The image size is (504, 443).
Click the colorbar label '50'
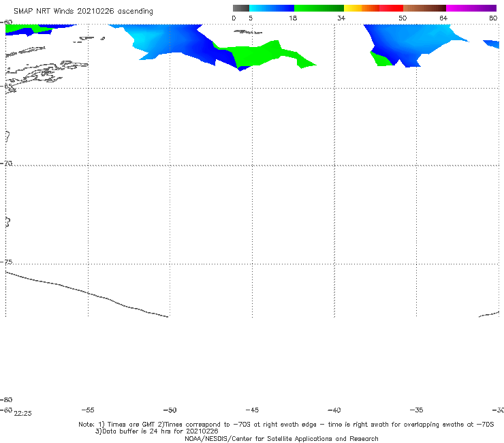(403, 18)
